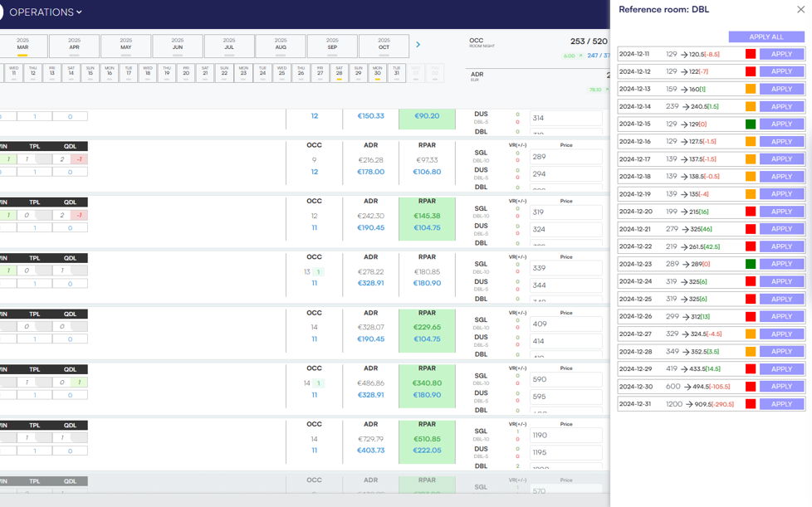
Task: Click the orange swatch for 2024-12-13
Action: 750,89
